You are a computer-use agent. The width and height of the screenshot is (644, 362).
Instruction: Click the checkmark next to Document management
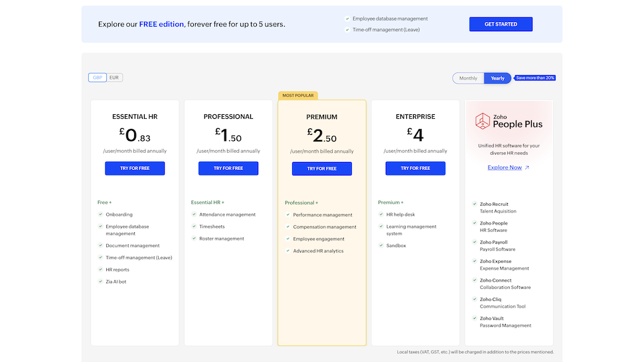tap(100, 245)
